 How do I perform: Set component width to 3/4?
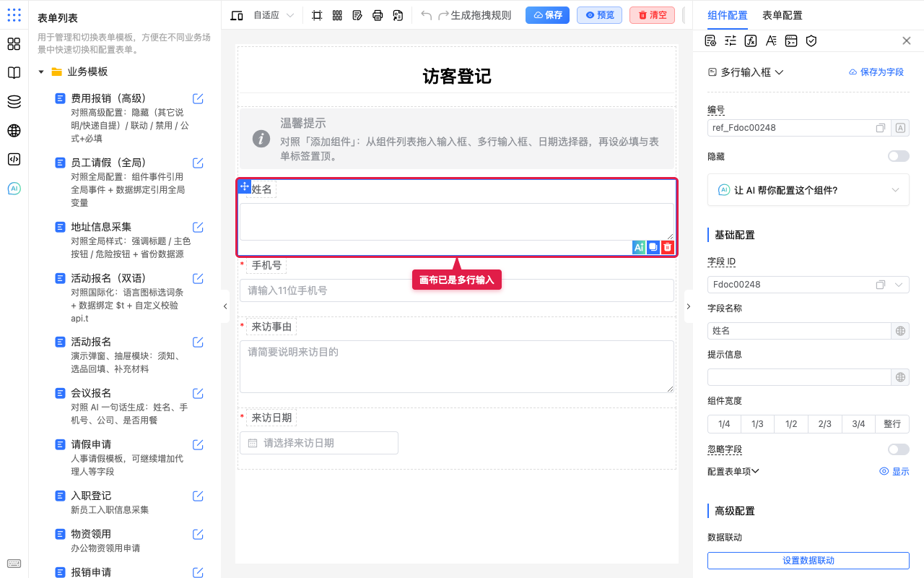[x=858, y=424]
